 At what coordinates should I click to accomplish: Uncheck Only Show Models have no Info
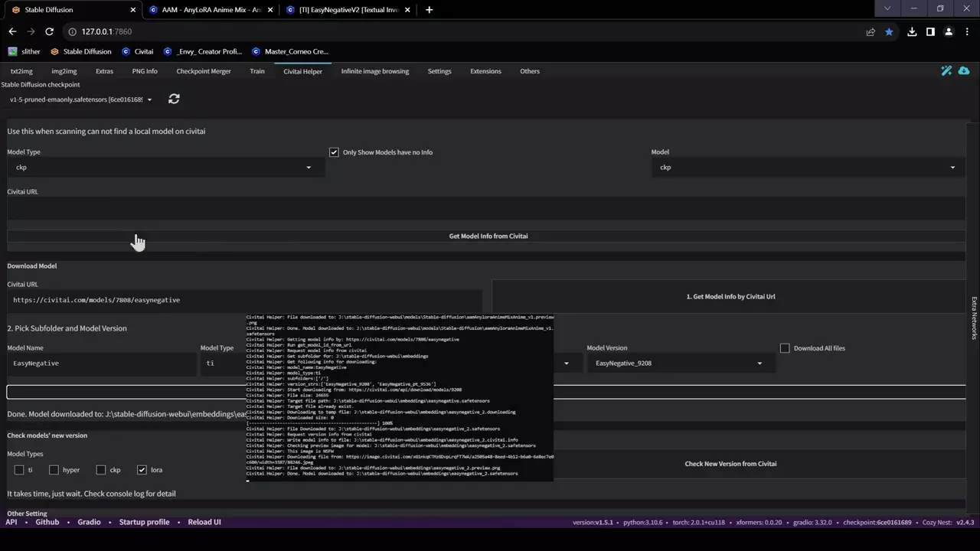334,152
